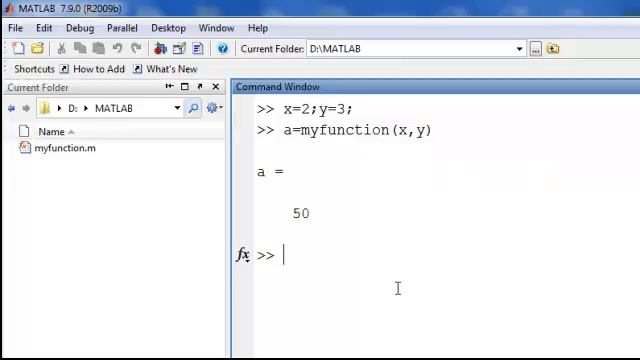Close the Current Folder panel
640x360 pixels.
pyautogui.click(x=216, y=87)
